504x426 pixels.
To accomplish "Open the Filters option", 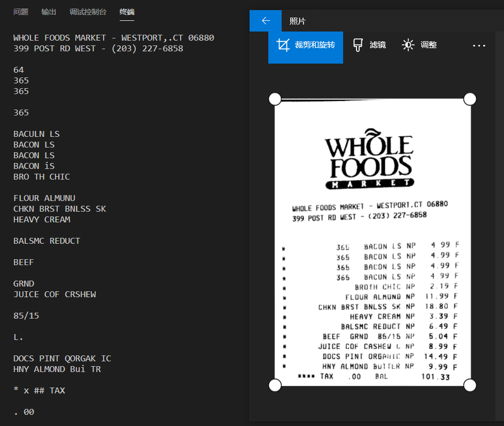I will (x=369, y=45).
